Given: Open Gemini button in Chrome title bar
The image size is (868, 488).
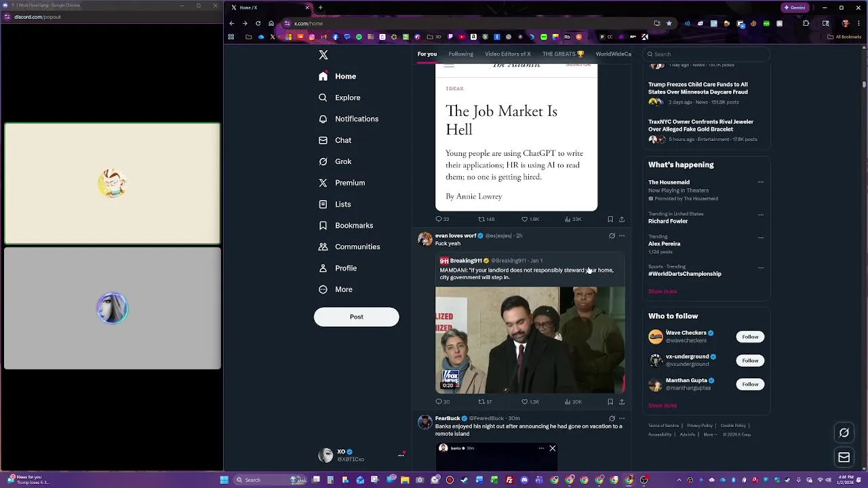Looking at the screenshot, I should click(x=795, y=7).
